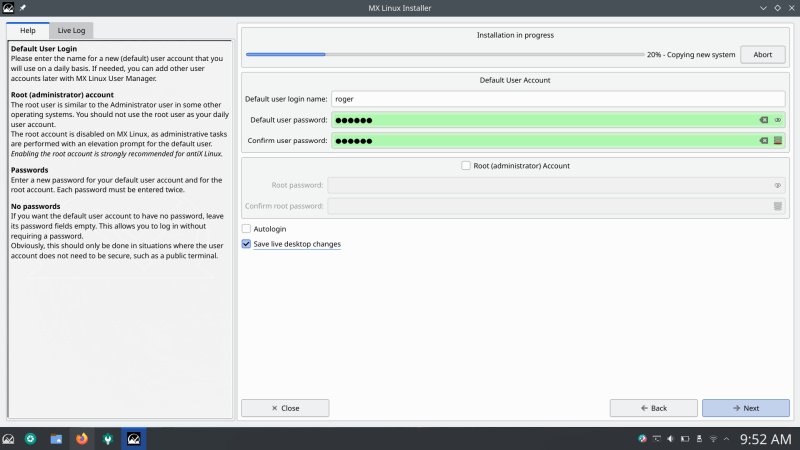Reveal the default user password with eye icon
Viewport: 800px width, 450px height.
pos(778,120)
